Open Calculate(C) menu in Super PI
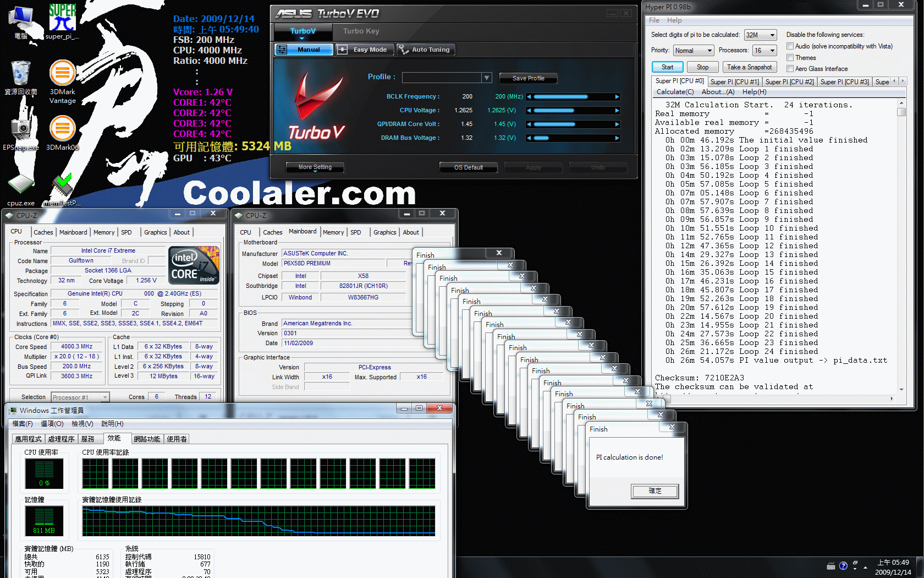The width and height of the screenshot is (924, 578). [x=675, y=92]
